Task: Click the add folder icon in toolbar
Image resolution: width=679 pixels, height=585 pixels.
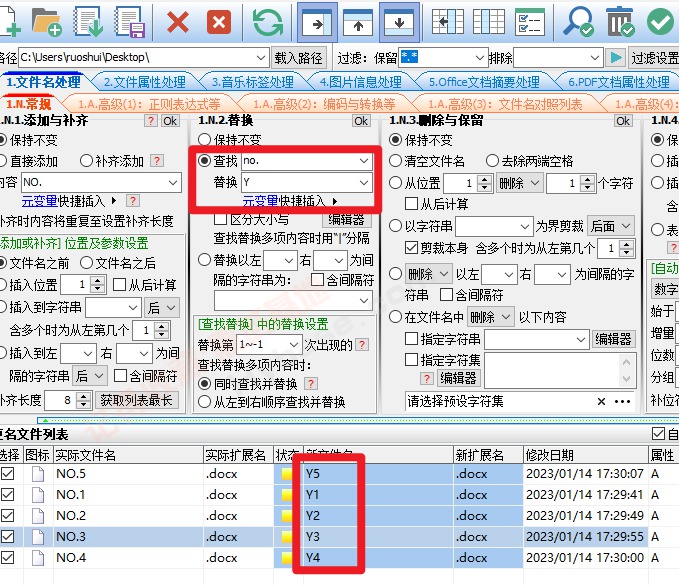Action: tap(46, 22)
